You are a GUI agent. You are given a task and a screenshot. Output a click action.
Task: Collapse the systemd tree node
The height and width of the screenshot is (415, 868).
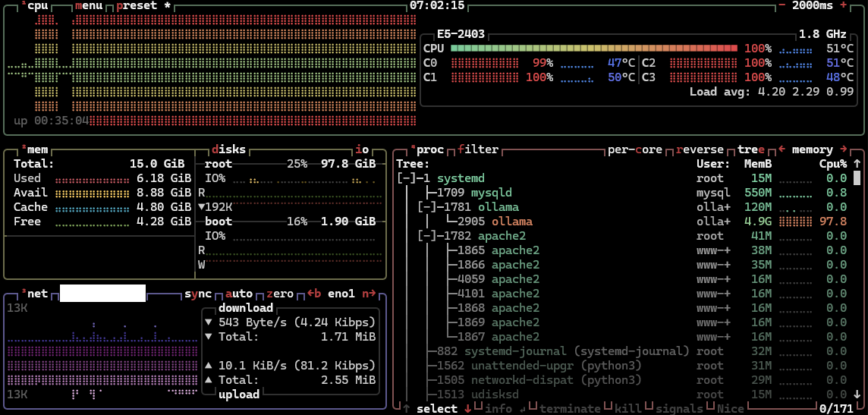point(407,178)
